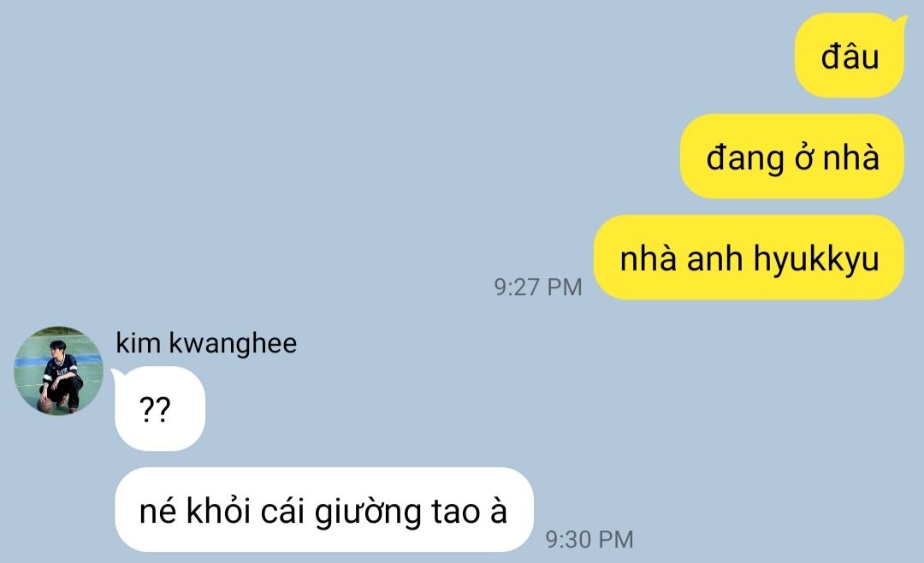Click the tail of the "??" bubble
Screen dimensions: 924x563
point(116,374)
